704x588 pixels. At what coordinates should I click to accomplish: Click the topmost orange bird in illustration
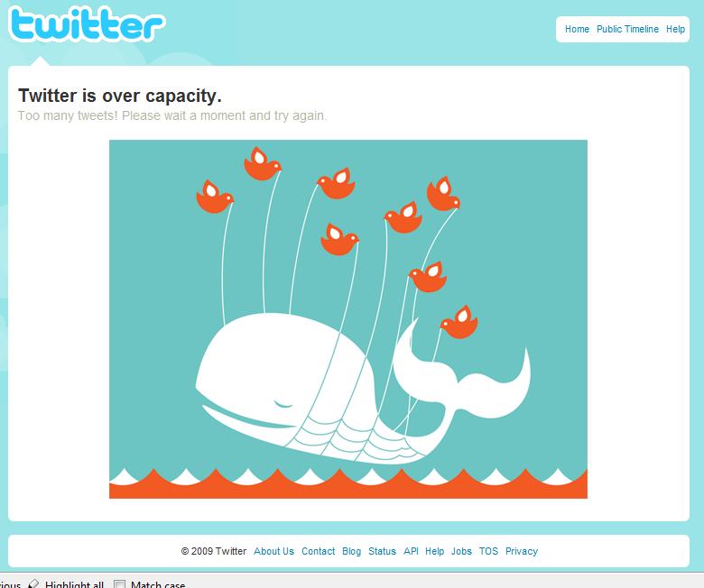[263, 164]
